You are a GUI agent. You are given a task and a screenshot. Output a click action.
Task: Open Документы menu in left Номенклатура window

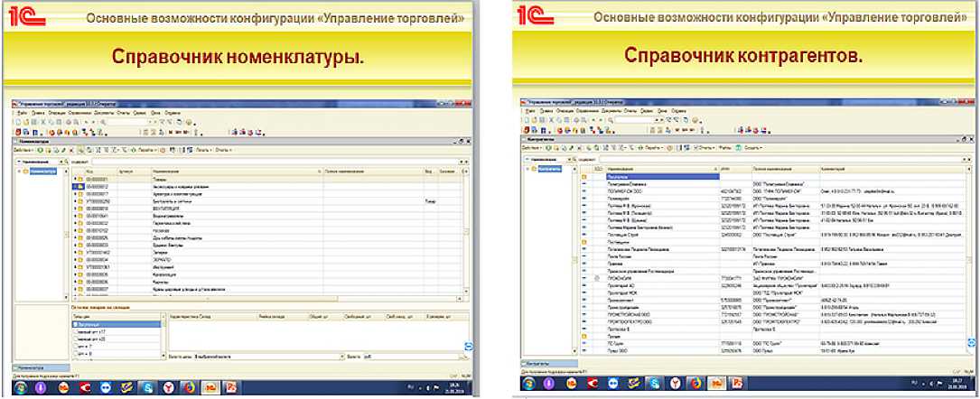point(104,113)
